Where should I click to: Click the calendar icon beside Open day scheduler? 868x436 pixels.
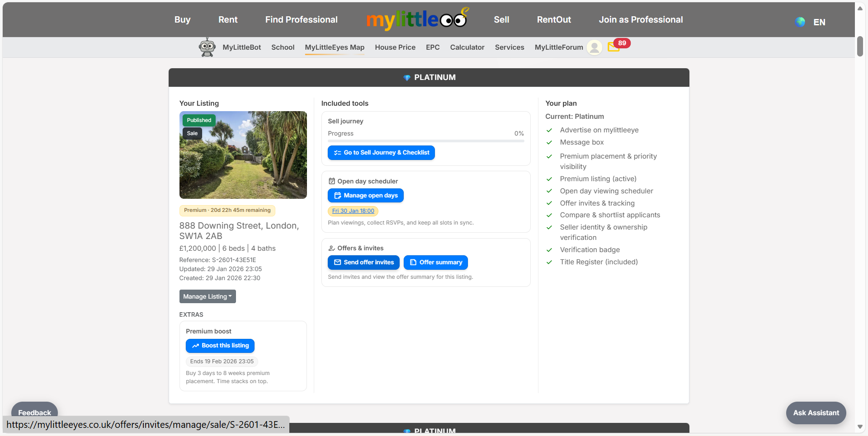pyautogui.click(x=332, y=181)
